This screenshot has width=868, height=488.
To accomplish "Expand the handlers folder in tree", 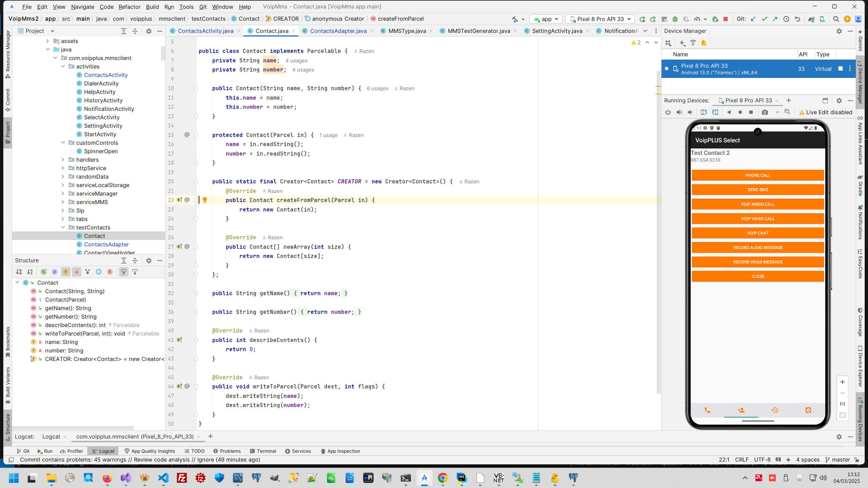I will point(63,160).
